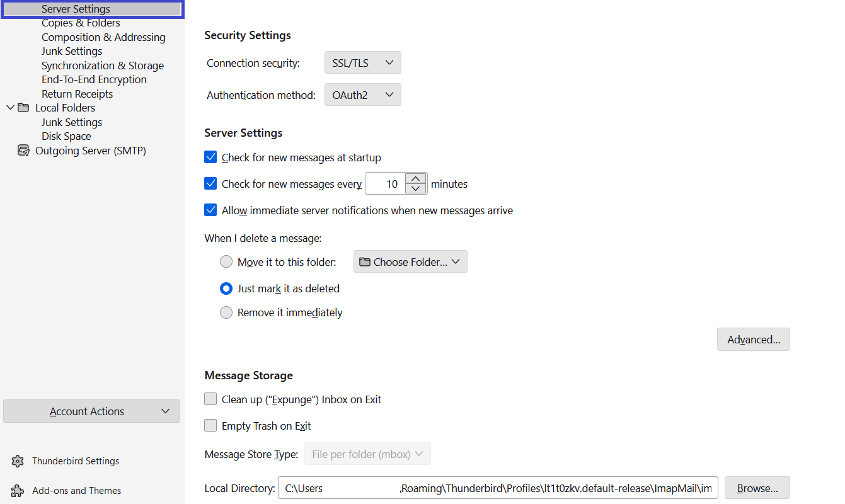
Task: Click the Add-ons puzzle piece icon
Action: [16, 490]
